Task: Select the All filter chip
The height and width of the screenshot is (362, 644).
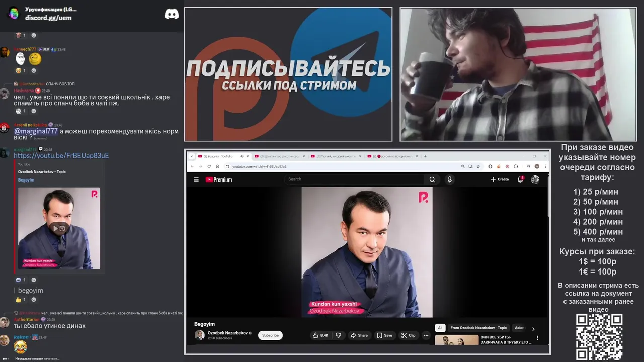Action: tap(440, 328)
